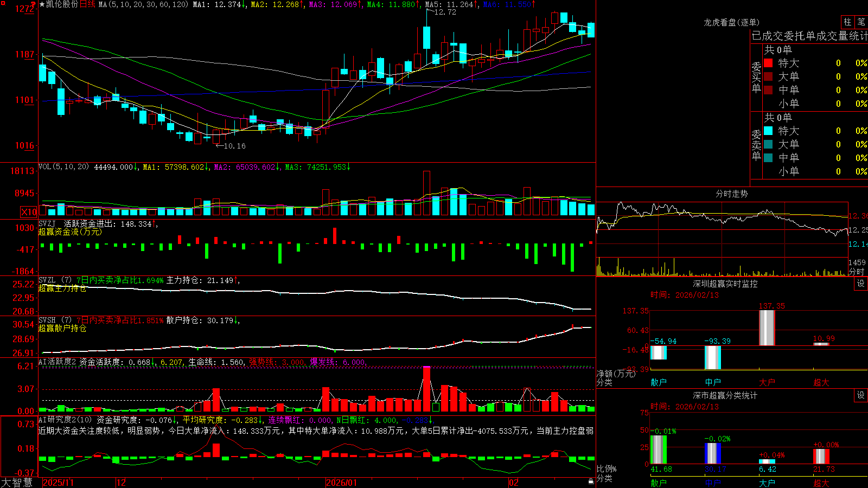Toggle the X10 volume scale marker

(x=29, y=212)
